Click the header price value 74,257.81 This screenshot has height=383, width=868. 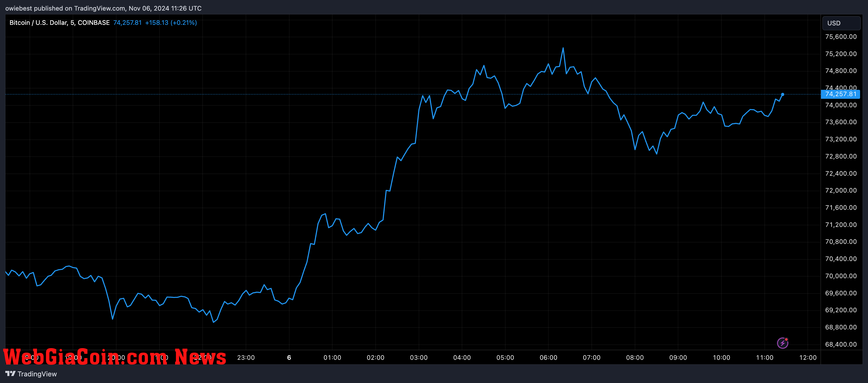[x=127, y=22]
